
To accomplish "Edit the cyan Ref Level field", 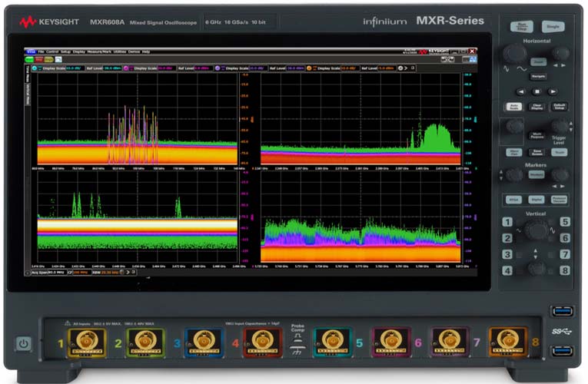I will (112, 68).
